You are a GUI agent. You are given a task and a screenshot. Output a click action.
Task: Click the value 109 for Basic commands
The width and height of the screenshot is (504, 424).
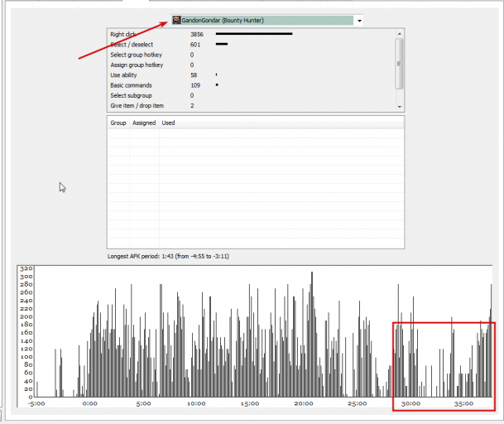[195, 85]
